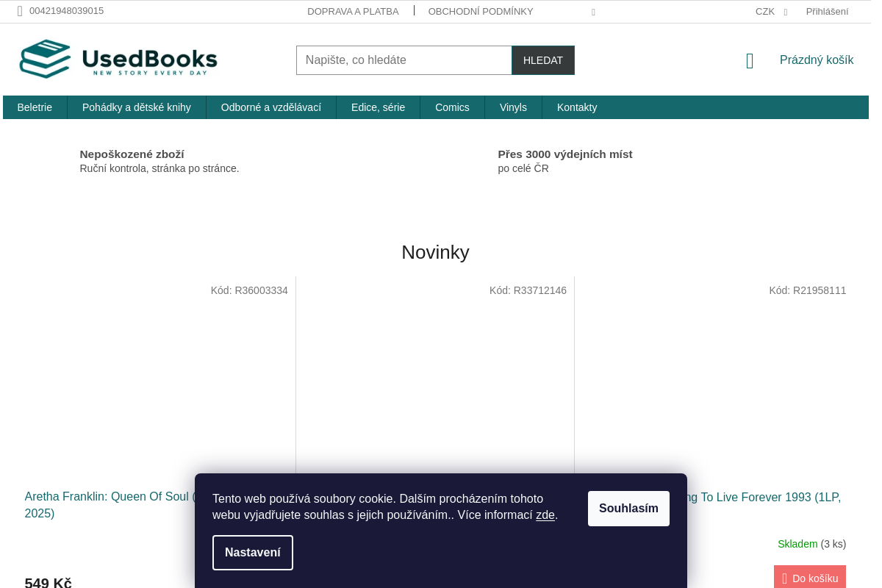Select Nepoškozené zboží benefit text

click(x=132, y=154)
